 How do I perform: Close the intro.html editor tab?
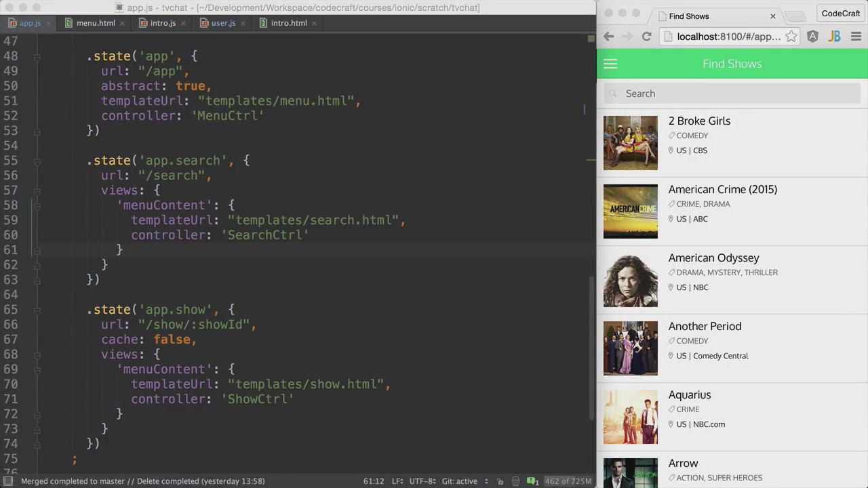pyautogui.click(x=315, y=23)
